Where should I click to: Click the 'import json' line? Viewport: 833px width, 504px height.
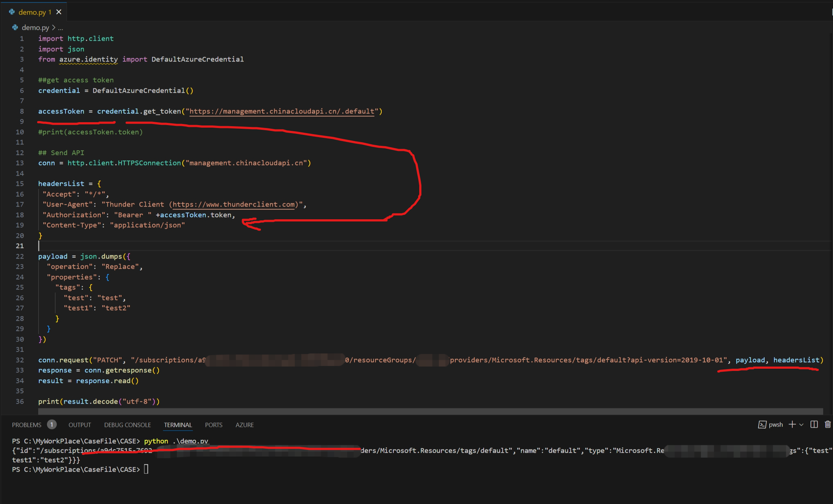(x=61, y=49)
